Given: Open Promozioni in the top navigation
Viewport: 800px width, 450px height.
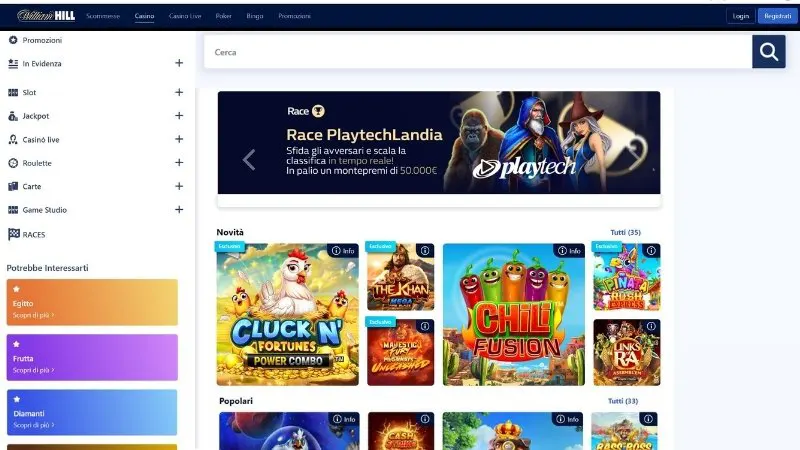Looking at the screenshot, I should 294,16.
